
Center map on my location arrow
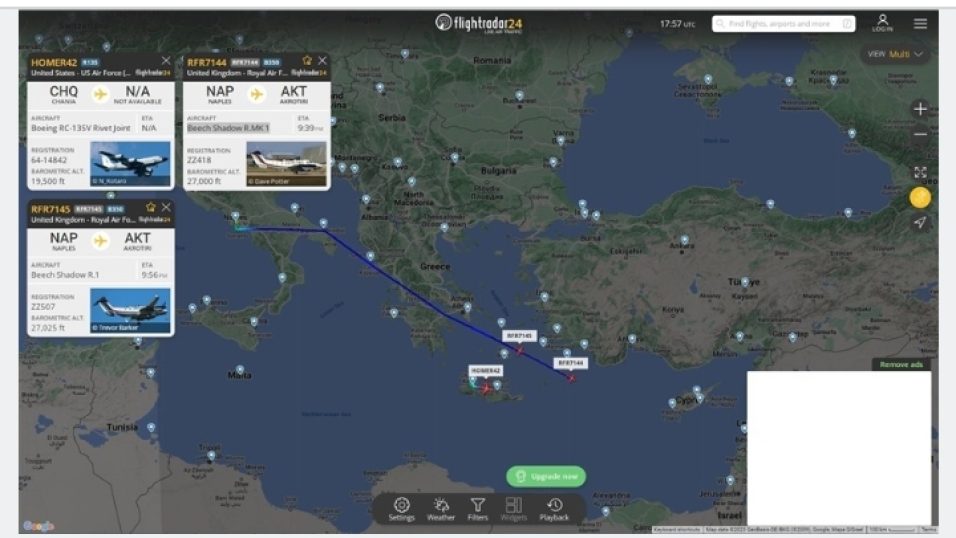click(920, 223)
